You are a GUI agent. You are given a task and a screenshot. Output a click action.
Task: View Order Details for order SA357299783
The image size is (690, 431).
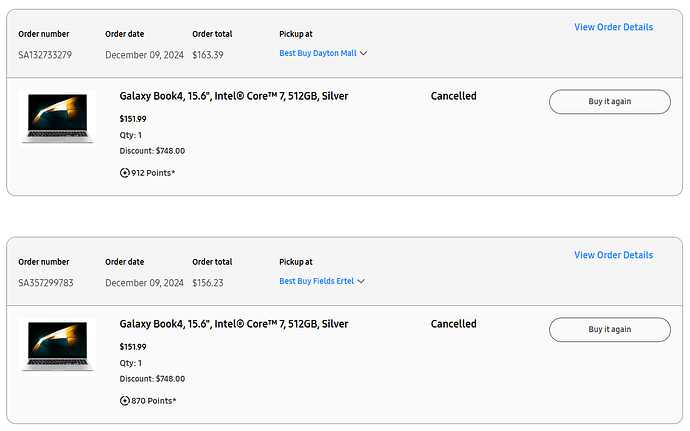click(613, 255)
